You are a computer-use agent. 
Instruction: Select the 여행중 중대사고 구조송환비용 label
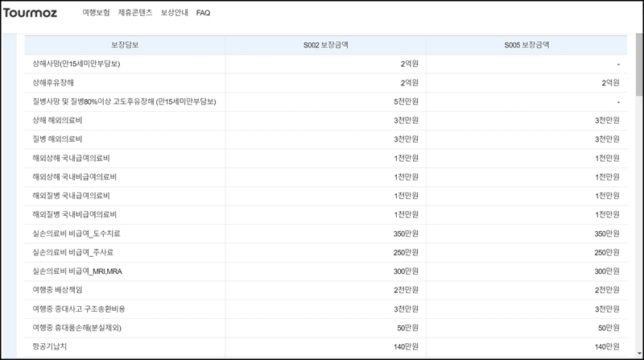click(79, 309)
